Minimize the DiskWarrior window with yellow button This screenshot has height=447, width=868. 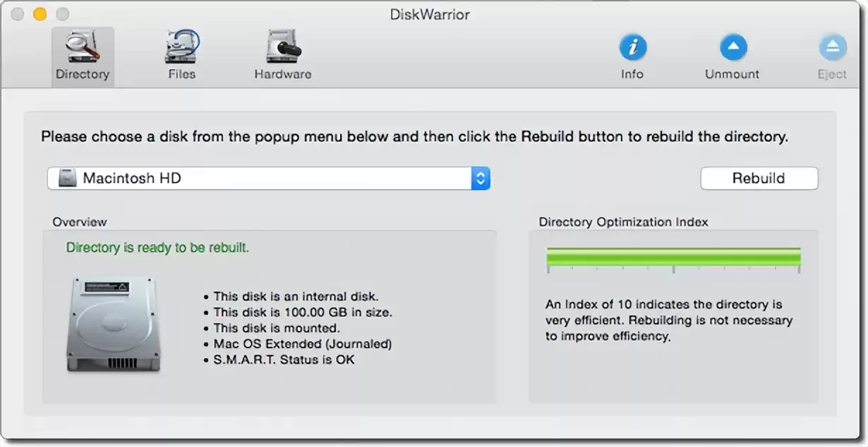[x=40, y=14]
